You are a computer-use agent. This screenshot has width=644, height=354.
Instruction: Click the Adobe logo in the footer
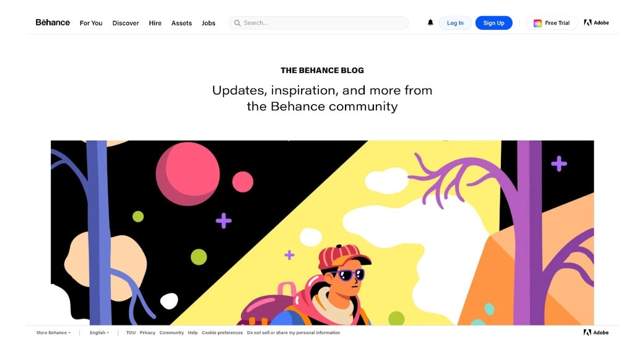tap(596, 332)
